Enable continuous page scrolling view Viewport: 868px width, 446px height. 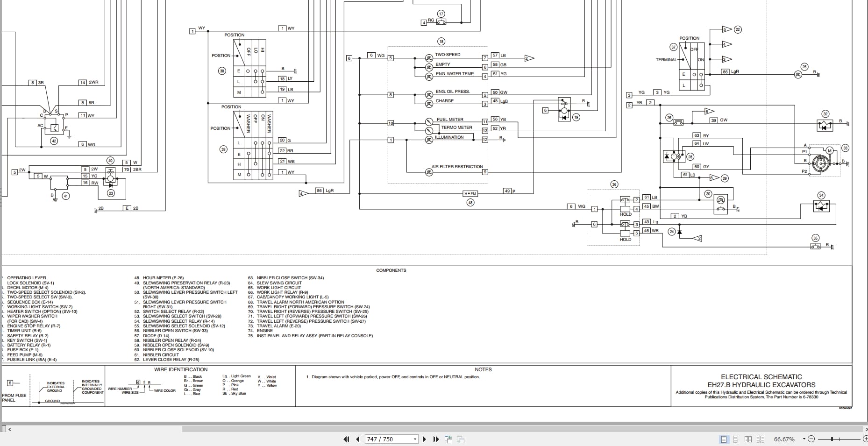[x=736, y=439]
